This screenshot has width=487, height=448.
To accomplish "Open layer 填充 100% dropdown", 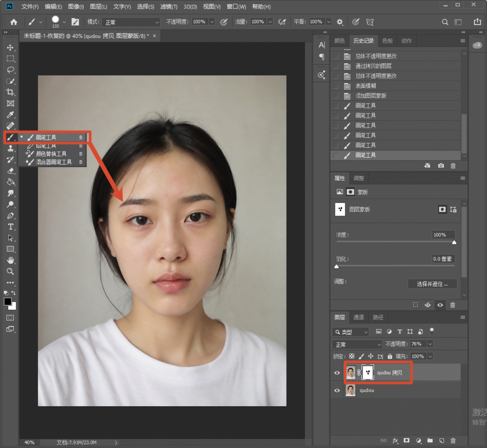I will (x=430, y=356).
